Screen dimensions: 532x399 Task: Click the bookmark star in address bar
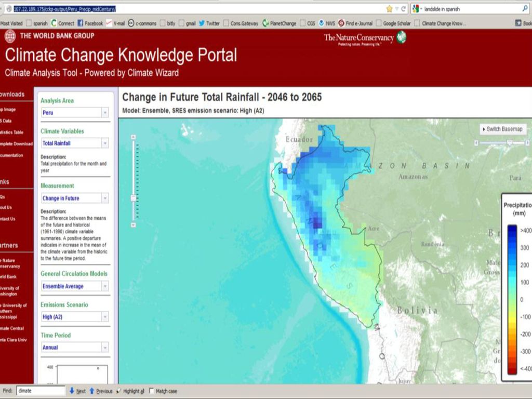point(389,9)
